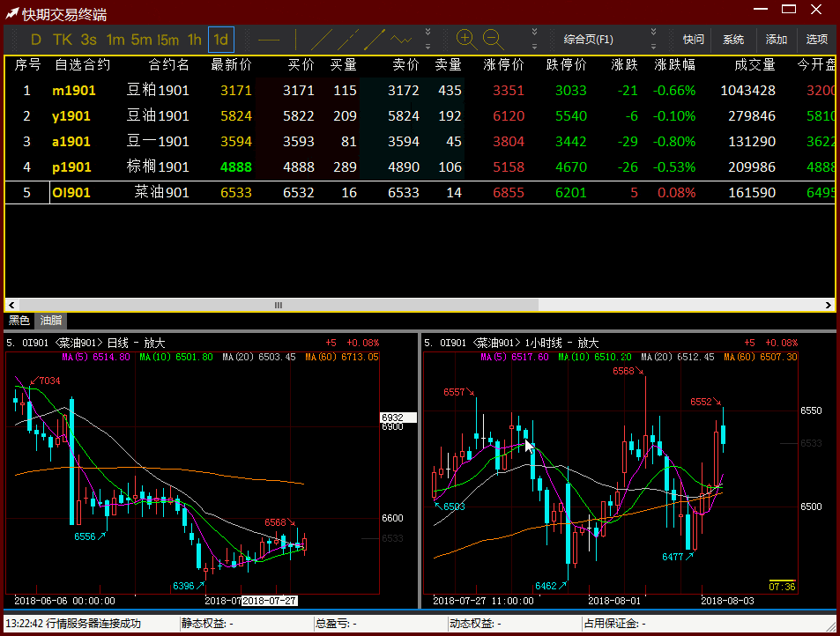Click the 6932 price axis label
840x636 pixels.
[398, 417]
